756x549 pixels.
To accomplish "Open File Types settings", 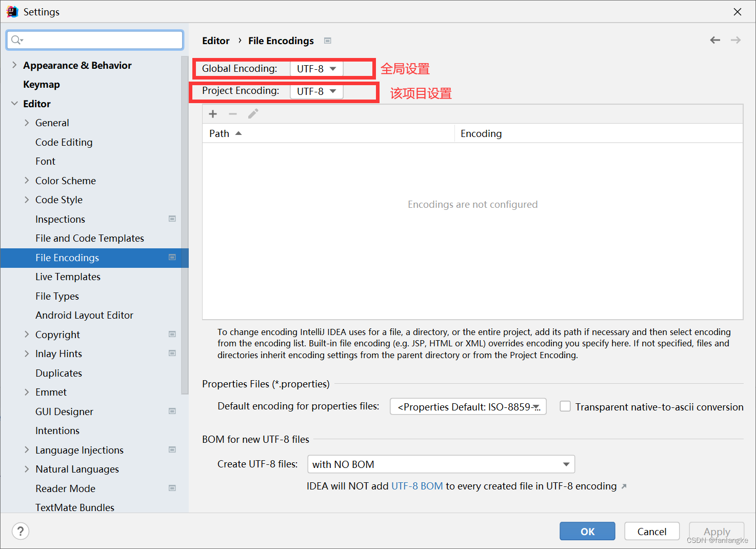I will [x=57, y=296].
